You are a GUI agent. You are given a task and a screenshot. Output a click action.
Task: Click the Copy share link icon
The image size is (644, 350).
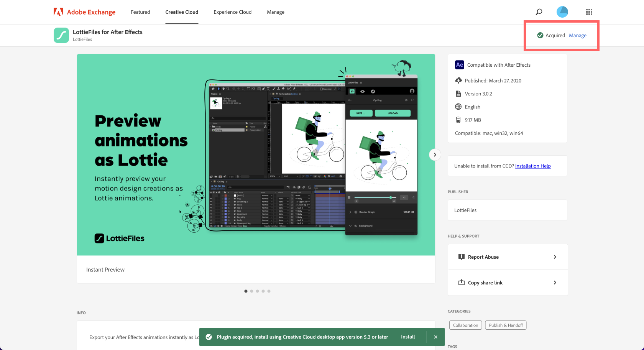point(462,283)
